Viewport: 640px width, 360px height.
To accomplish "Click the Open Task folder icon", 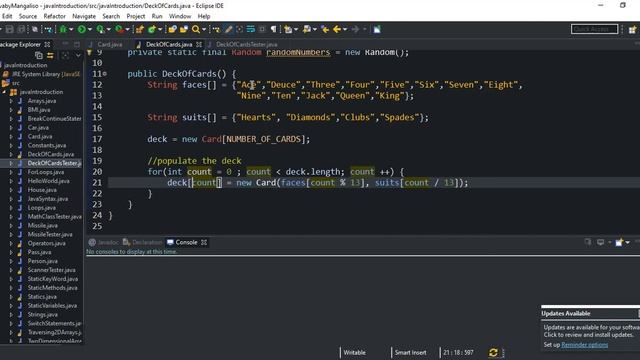I will [184, 29].
